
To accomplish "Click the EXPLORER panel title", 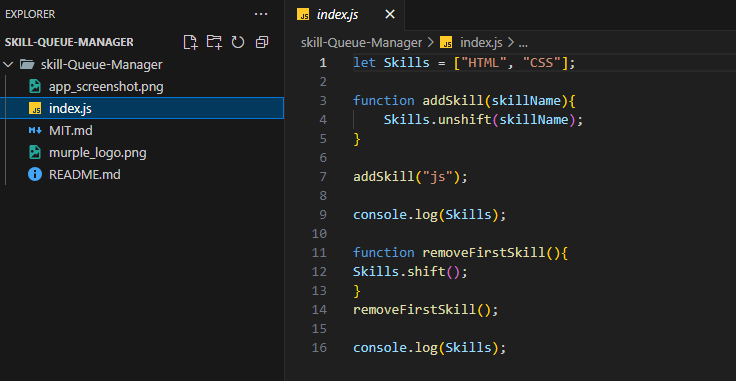I will 30,15.
